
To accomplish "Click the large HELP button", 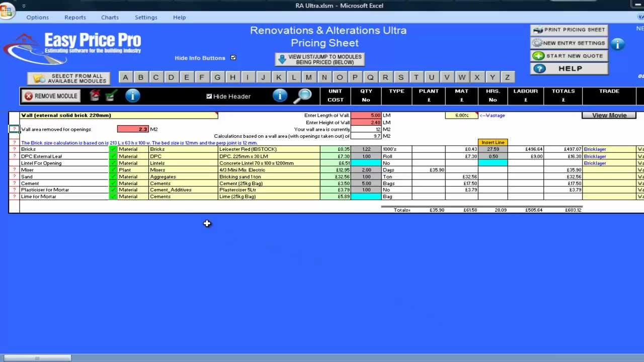I will 569,69.
